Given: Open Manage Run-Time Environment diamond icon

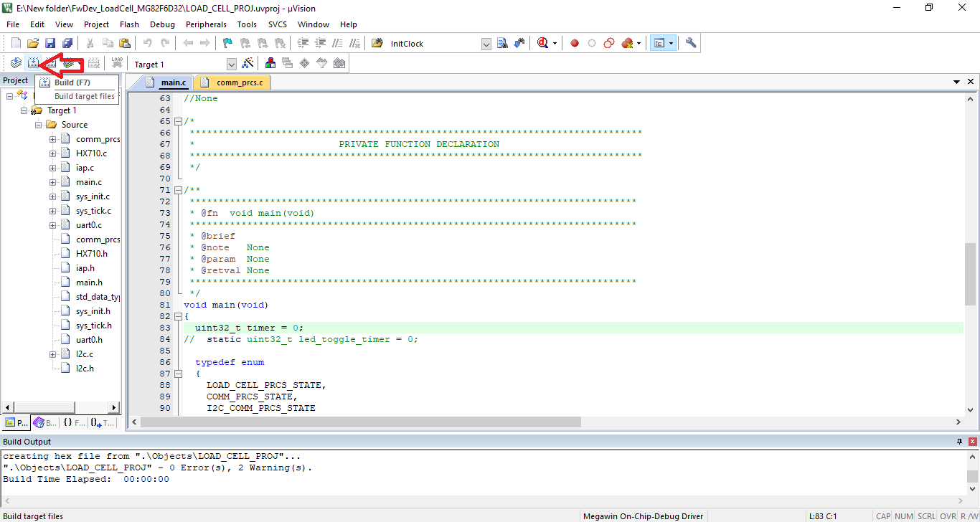Looking at the screenshot, I should (305, 63).
